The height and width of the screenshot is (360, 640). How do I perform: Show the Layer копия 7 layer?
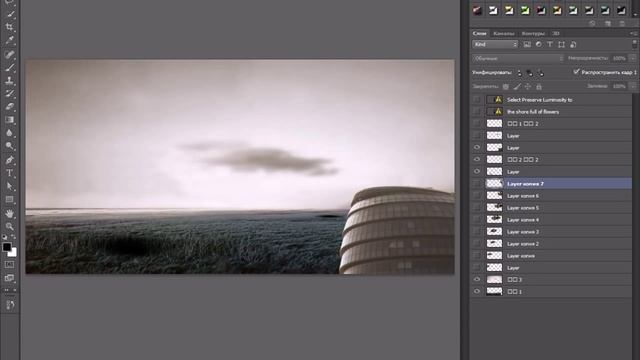477,184
